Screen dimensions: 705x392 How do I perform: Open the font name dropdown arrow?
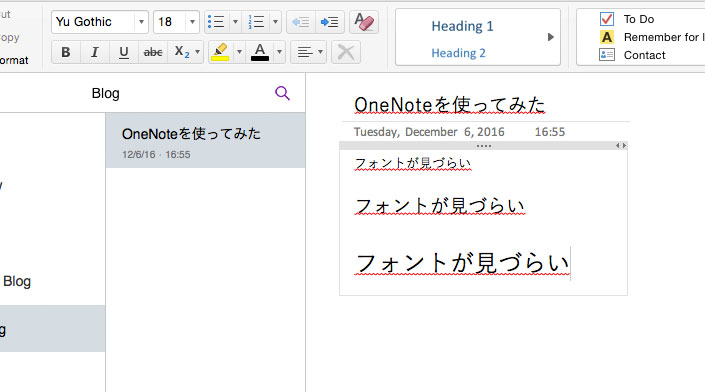tap(141, 22)
